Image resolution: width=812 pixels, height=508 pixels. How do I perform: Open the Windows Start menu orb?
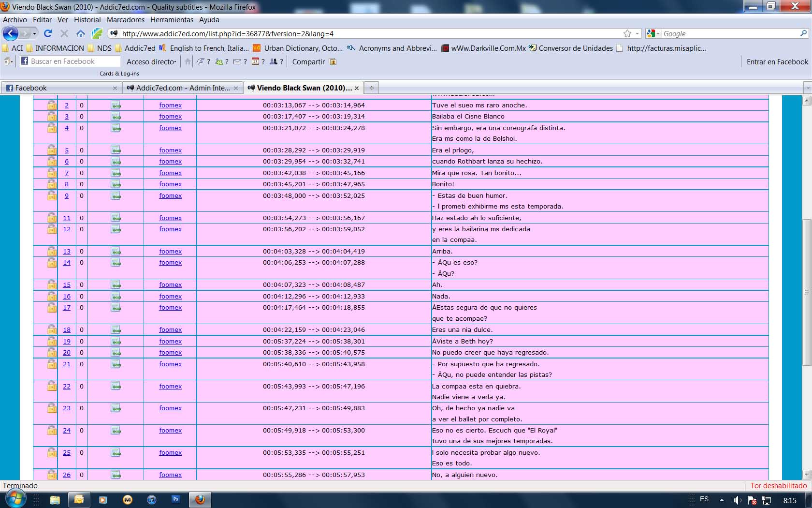(15, 499)
